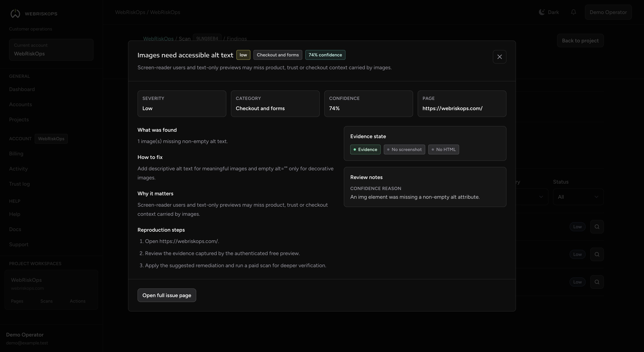Open Billing in the sidebar
Screen dimensions: 644x352
16,153
